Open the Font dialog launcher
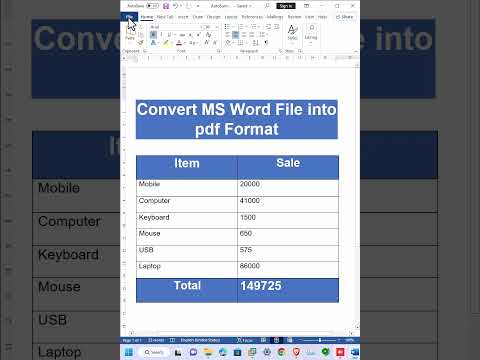The height and width of the screenshot is (360, 480). pyautogui.click(x=219, y=51)
